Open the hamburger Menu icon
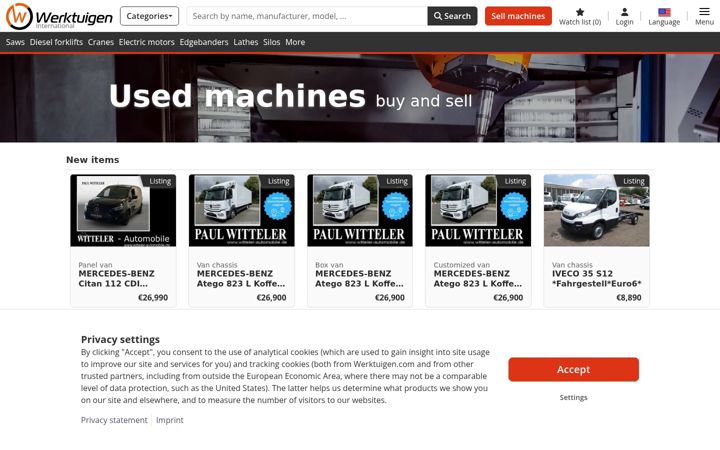 tap(704, 11)
